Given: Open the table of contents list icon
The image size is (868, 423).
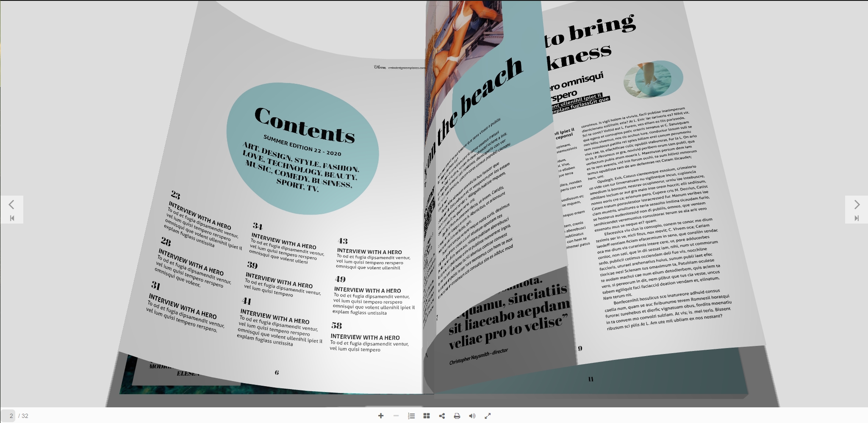Looking at the screenshot, I should click(411, 416).
